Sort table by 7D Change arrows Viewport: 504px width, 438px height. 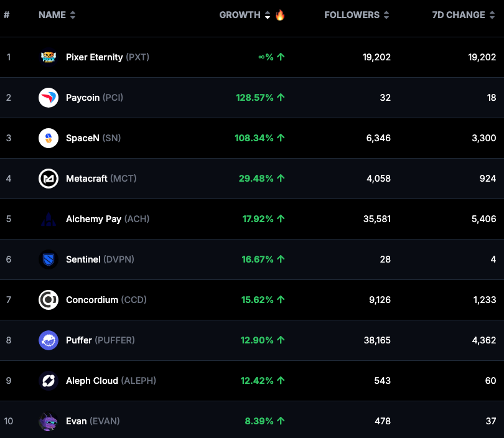492,15
